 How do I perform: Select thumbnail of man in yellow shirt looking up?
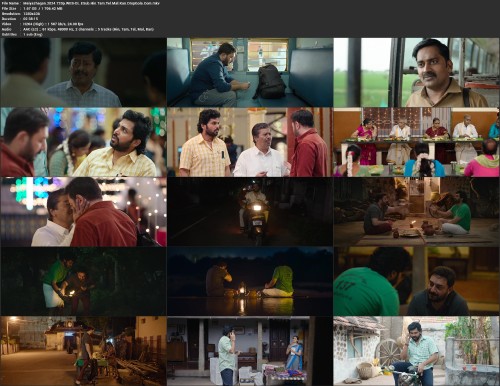coord(83,142)
